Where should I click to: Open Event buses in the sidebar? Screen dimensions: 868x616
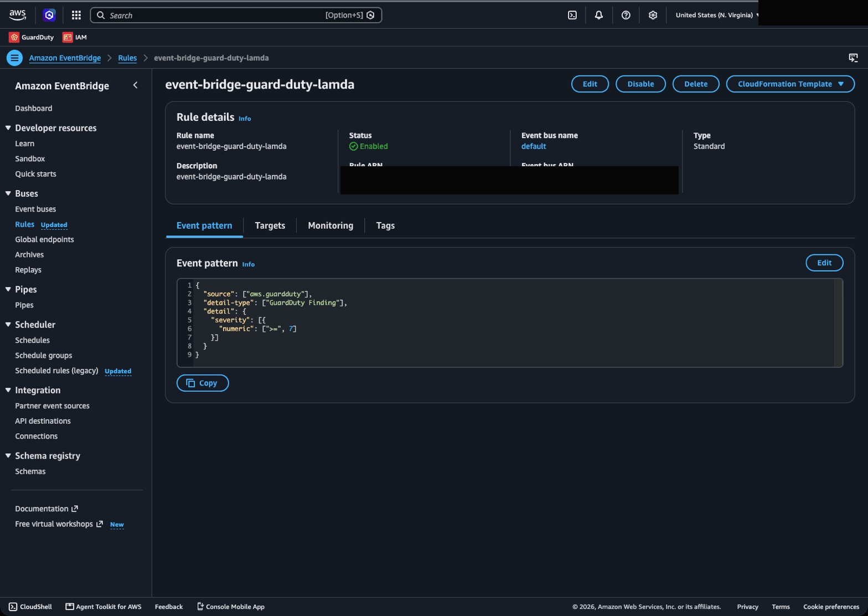tap(35, 209)
